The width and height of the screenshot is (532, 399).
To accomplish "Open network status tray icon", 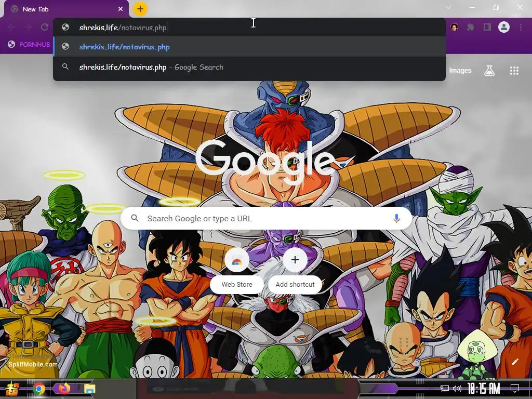I will pyautogui.click(x=445, y=389).
